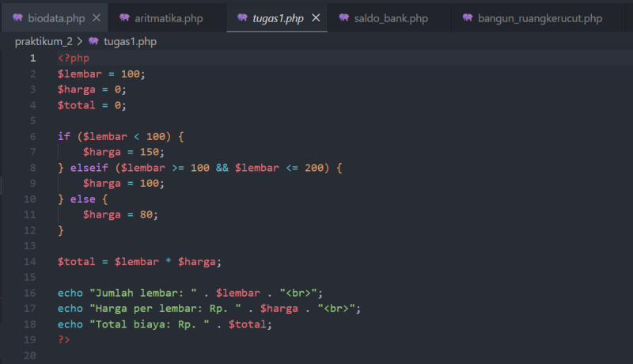
Task: Expand breadcrumb chevron after praktikum_2
Action: 80,41
